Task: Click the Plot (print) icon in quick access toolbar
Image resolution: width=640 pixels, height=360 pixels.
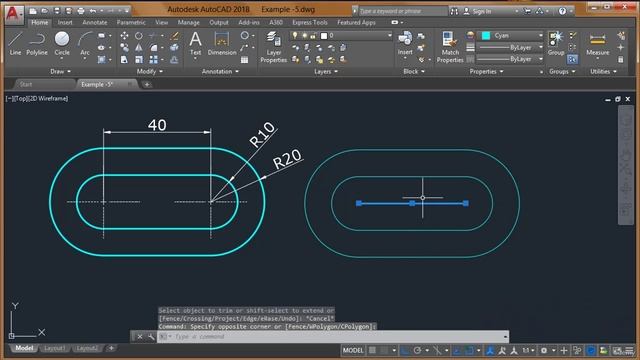Action: click(x=81, y=11)
